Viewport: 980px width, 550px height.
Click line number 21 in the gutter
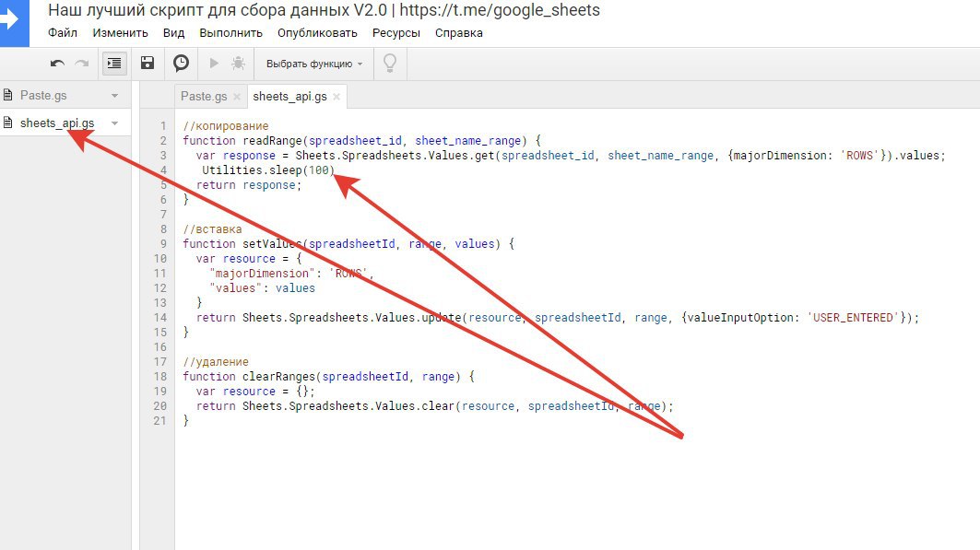(x=160, y=421)
